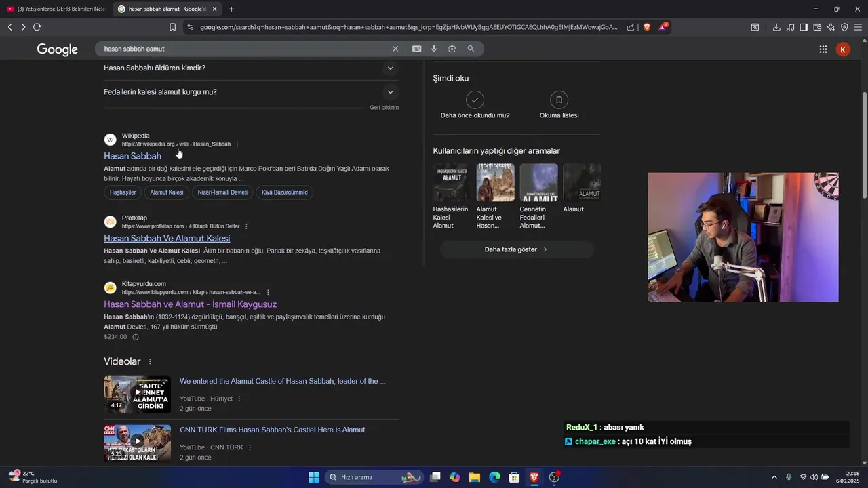868x488 pixels.
Task: Open the browser downloads icon
Action: click(x=776, y=27)
